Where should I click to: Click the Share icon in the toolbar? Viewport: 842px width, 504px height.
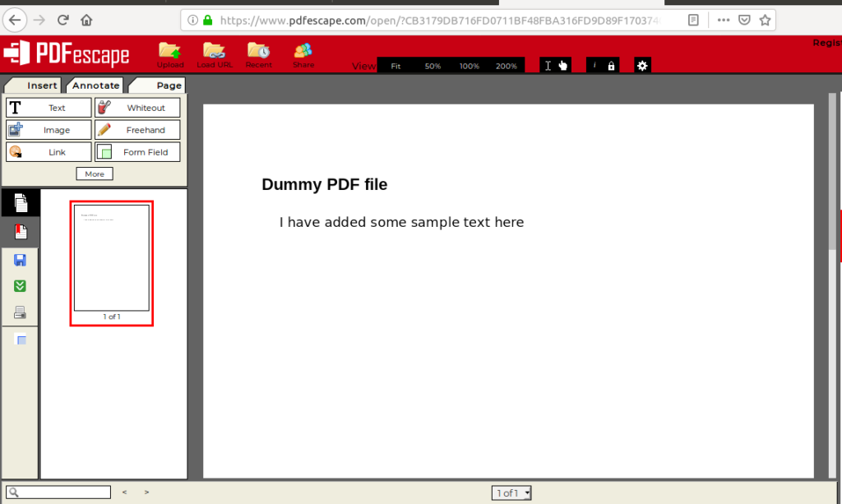pos(303,53)
